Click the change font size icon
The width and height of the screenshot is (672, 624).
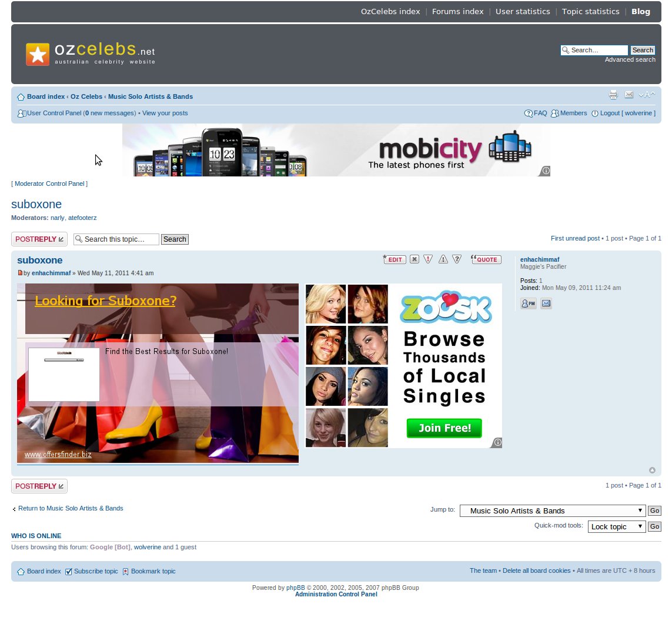[647, 95]
